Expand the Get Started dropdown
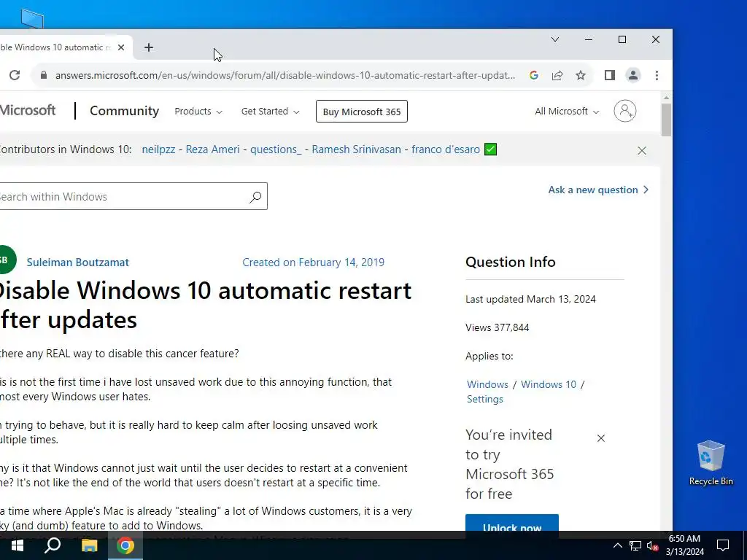This screenshot has width=747, height=560. click(270, 112)
